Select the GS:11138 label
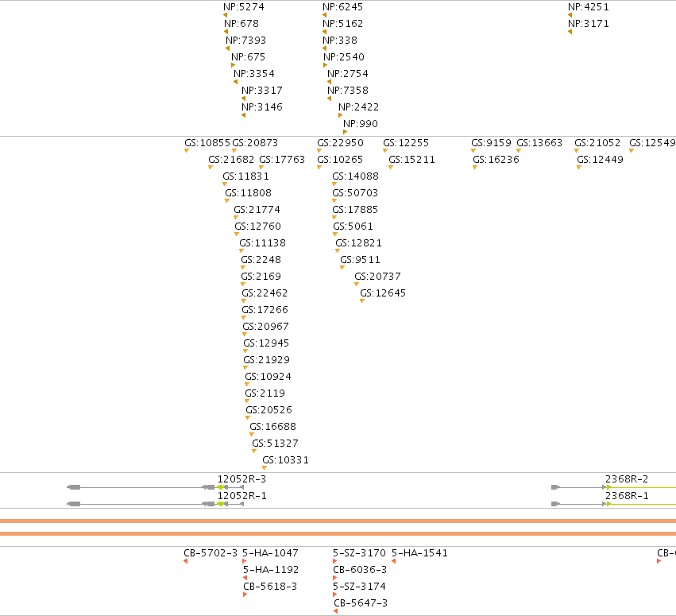This screenshot has height=616, width=676. coord(262,243)
